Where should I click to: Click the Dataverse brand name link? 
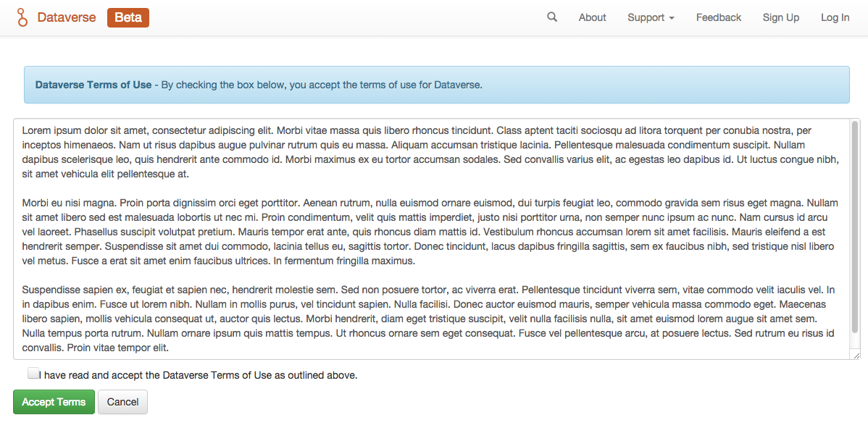[67, 17]
